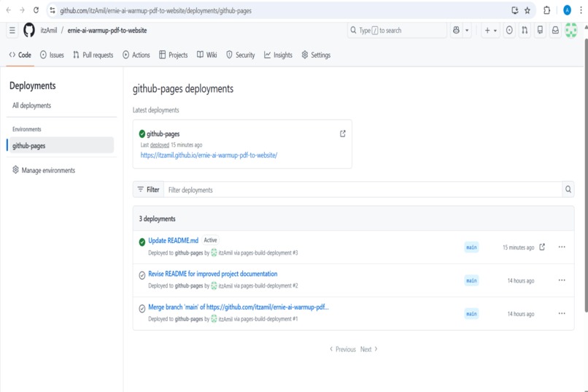588x392 pixels.
Task: Click the filter search magnifier icon
Action: click(568, 190)
